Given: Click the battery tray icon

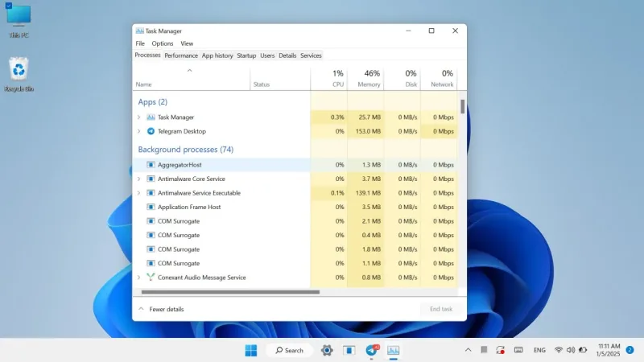Looking at the screenshot, I should (x=583, y=350).
